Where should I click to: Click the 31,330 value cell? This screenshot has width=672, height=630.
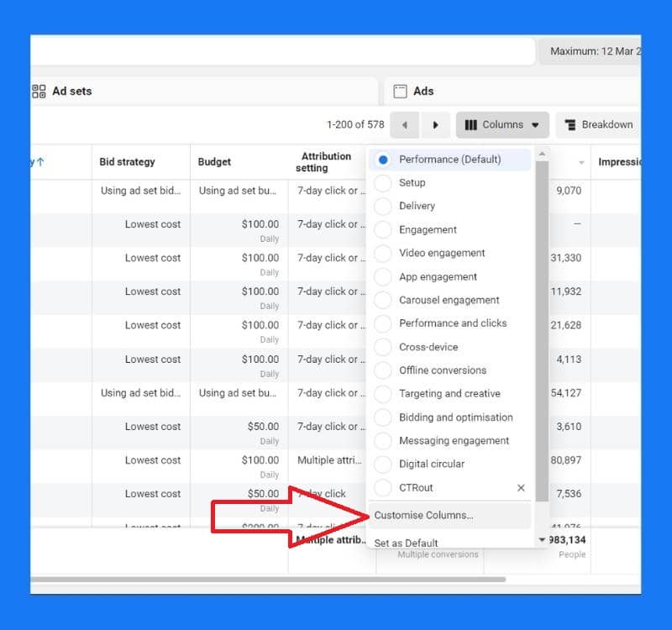click(x=565, y=258)
